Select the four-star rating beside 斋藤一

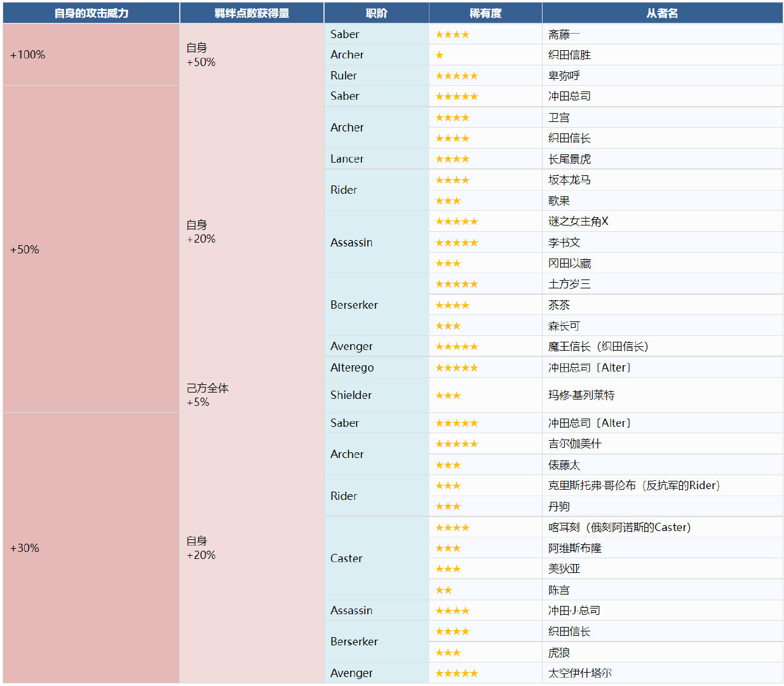[x=452, y=34]
